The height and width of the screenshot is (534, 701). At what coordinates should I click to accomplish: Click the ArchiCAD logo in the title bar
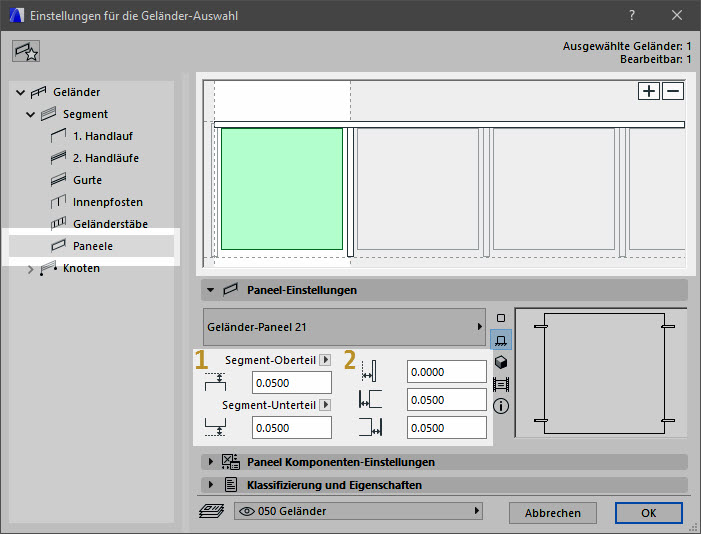click(17, 15)
